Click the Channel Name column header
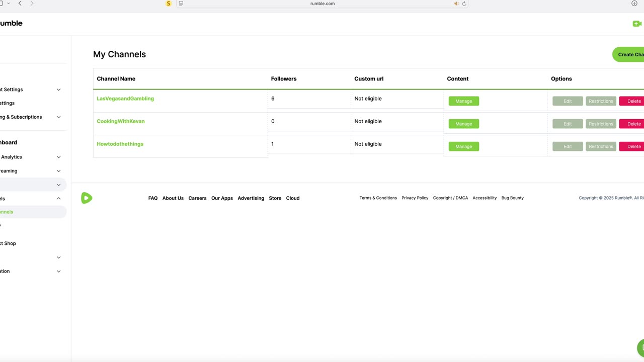 pyautogui.click(x=116, y=79)
